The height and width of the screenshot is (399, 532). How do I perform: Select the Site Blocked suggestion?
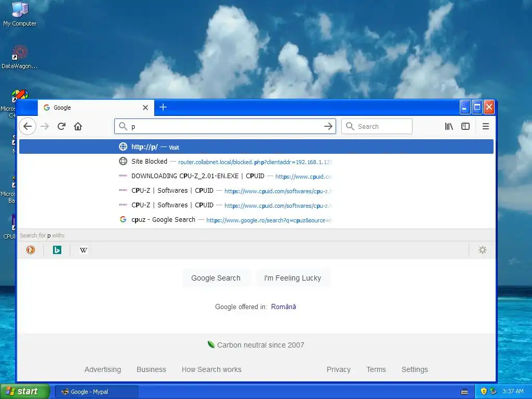point(256,162)
